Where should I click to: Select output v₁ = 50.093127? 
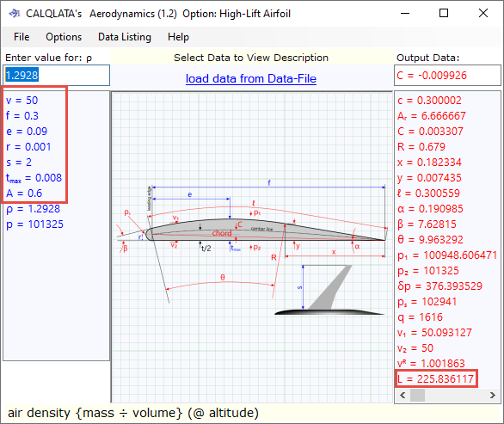tap(434, 332)
